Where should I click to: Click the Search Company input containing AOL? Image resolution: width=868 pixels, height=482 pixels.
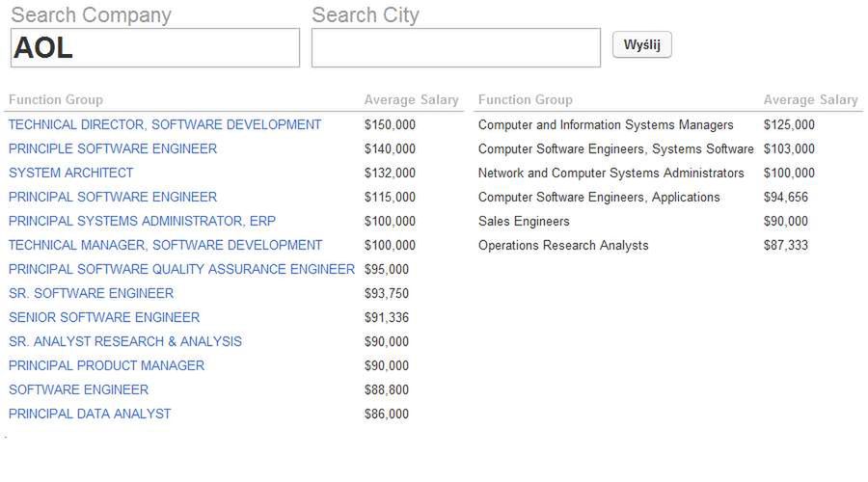tap(155, 47)
